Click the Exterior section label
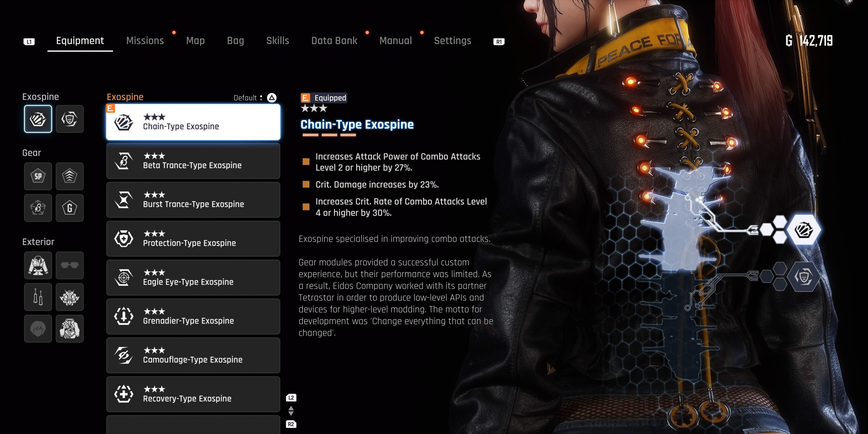The image size is (868, 434). coord(38,242)
